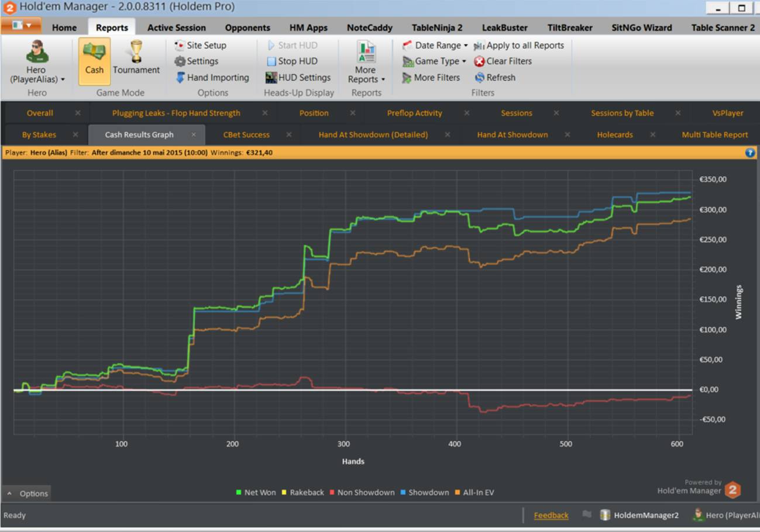Viewport: 760px width, 532px height.
Task: Open the application menu button
Action: click(21, 26)
